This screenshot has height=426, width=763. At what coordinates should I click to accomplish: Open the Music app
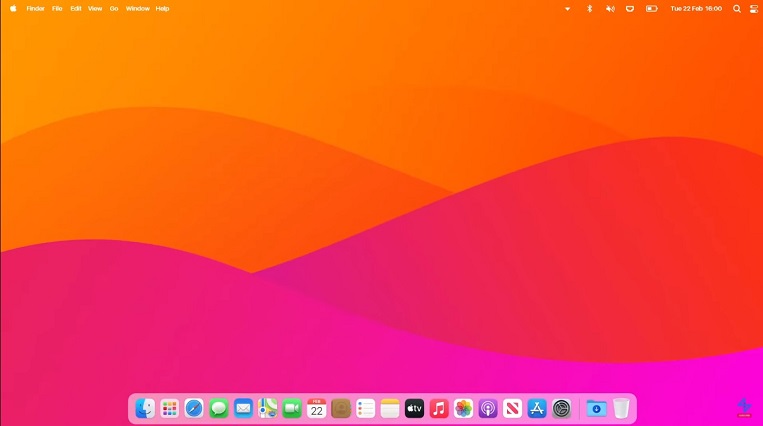[439, 408]
